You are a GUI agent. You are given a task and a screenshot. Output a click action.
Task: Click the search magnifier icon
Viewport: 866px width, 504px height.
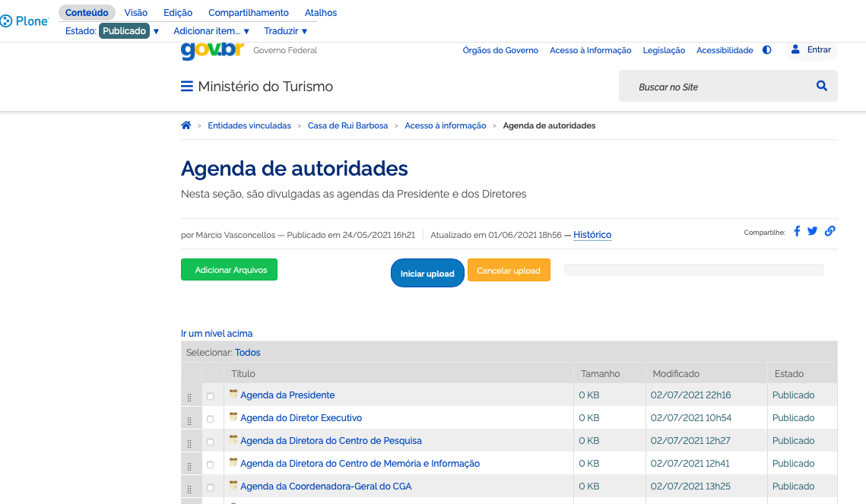click(821, 86)
